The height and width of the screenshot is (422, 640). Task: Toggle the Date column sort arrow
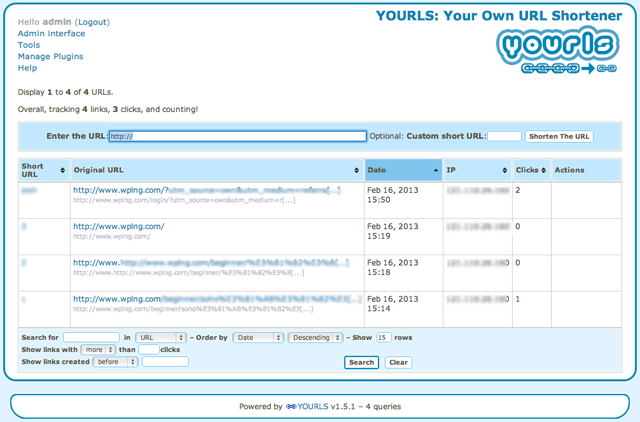click(436, 170)
